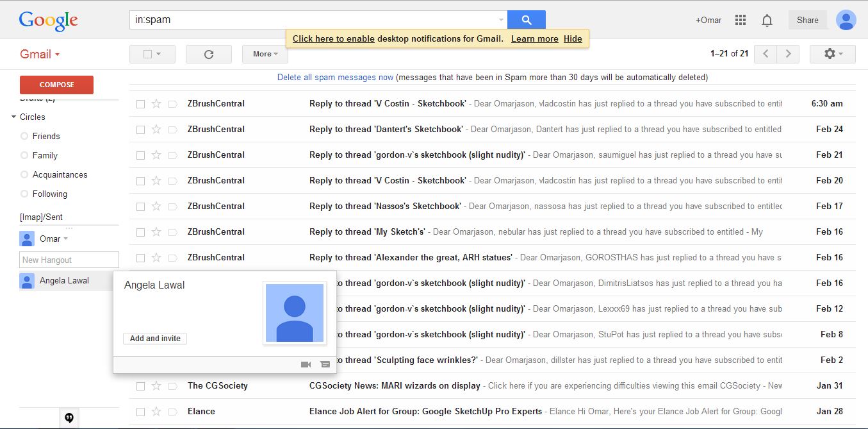Click the red COMPOSE button

click(56, 85)
